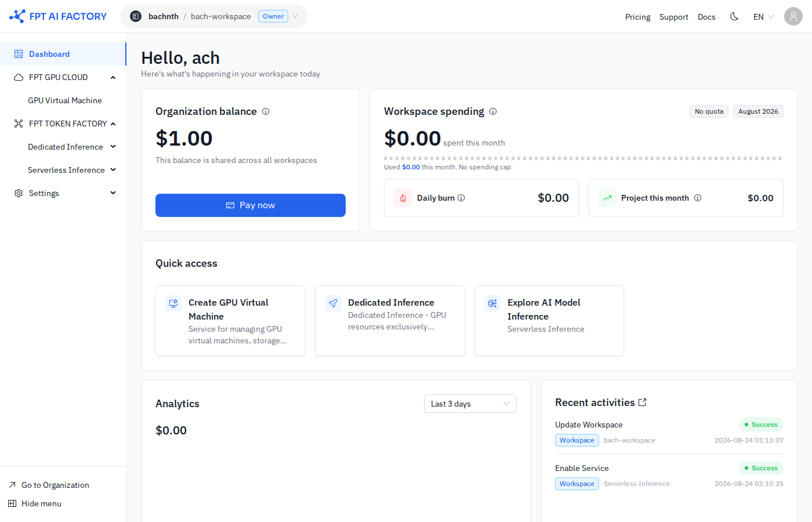Click the Dashboard grid icon in sidebar
812x522 pixels.
click(x=19, y=54)
